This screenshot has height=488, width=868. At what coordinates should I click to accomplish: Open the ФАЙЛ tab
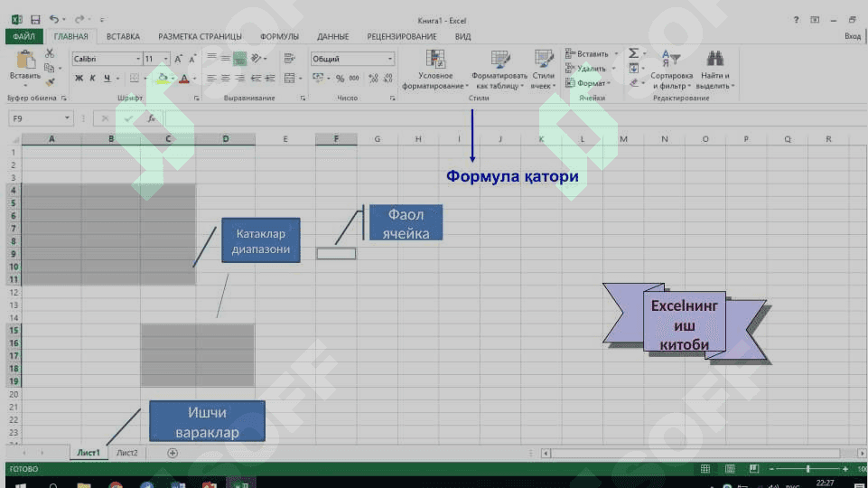click(23, 36)
